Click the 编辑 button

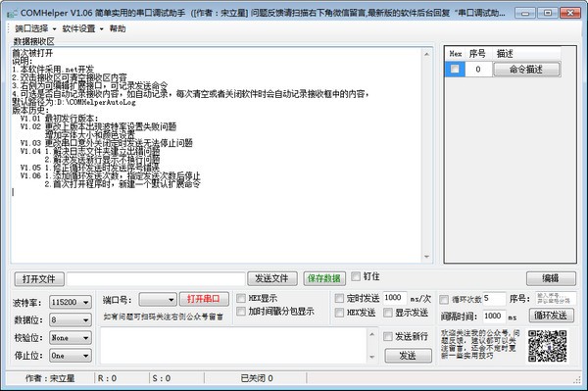[x=551, y=278]
